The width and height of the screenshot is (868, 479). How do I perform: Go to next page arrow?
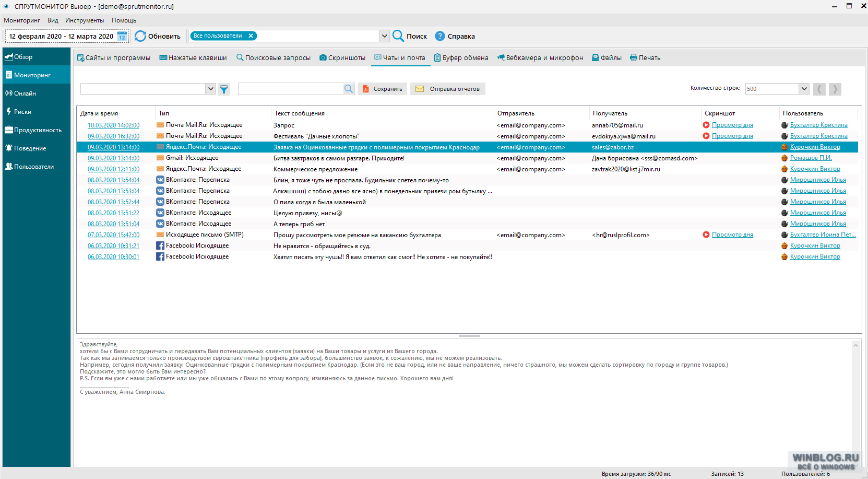click(x=835, y=89)
